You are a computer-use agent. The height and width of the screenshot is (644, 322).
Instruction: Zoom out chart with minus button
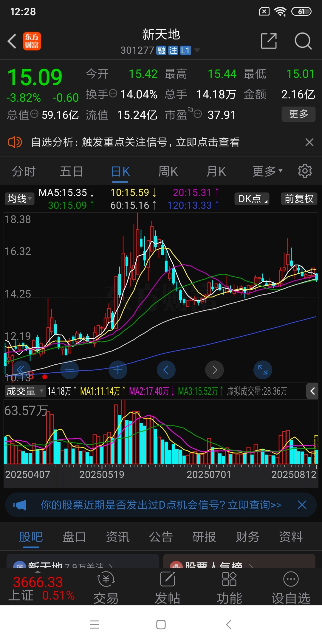(69, 370)
